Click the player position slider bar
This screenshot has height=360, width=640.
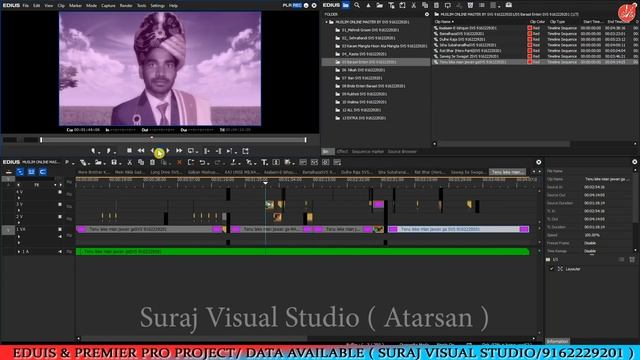coord(173,140)
